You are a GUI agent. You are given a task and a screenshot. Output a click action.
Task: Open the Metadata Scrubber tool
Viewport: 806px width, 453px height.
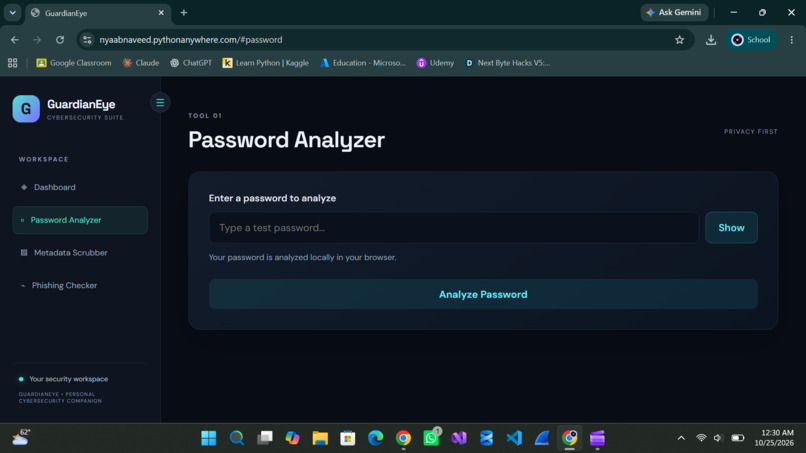80,252
